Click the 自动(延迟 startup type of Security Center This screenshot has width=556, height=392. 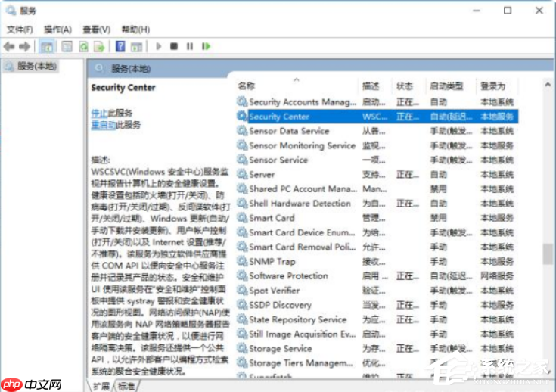[451, 117]
